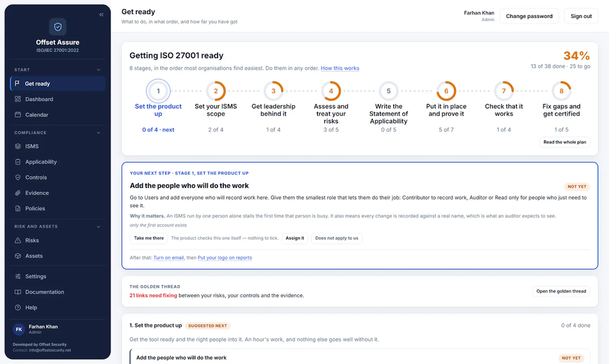Select stage 6 progress circle
Screen dimensions: 609x364
coord(446,91)
